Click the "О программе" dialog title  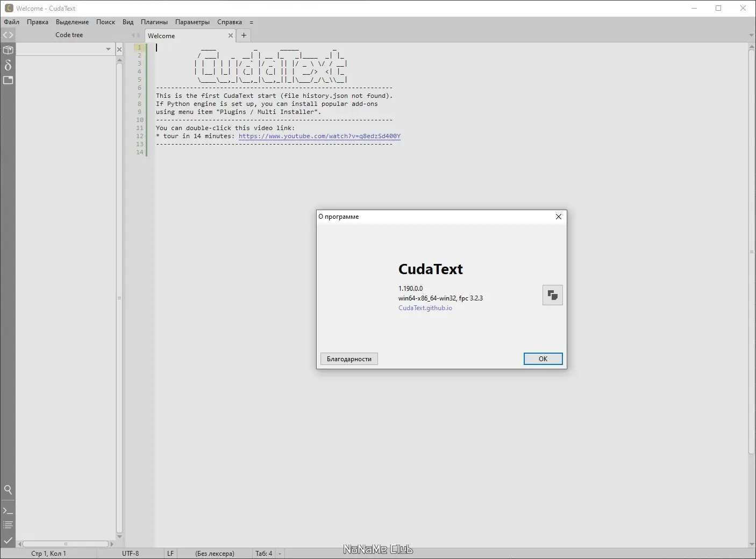tap(339, 217)
